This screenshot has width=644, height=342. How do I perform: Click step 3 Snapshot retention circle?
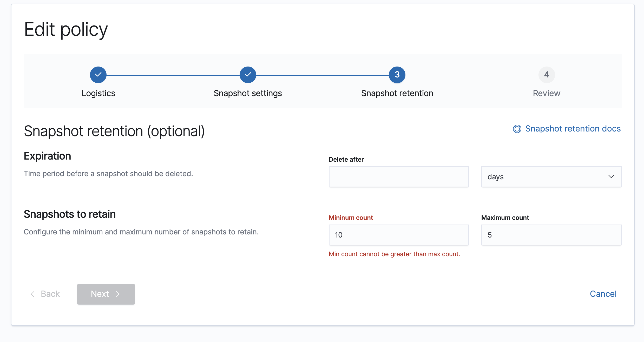pyautogui.click(x=397, y=75)
